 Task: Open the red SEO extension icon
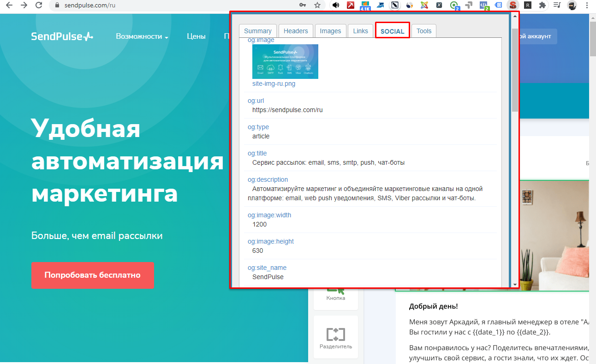coord(513,6)
